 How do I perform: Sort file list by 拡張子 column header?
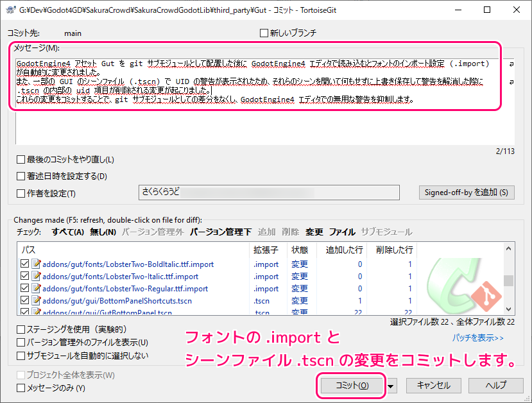tap(268, 250)
